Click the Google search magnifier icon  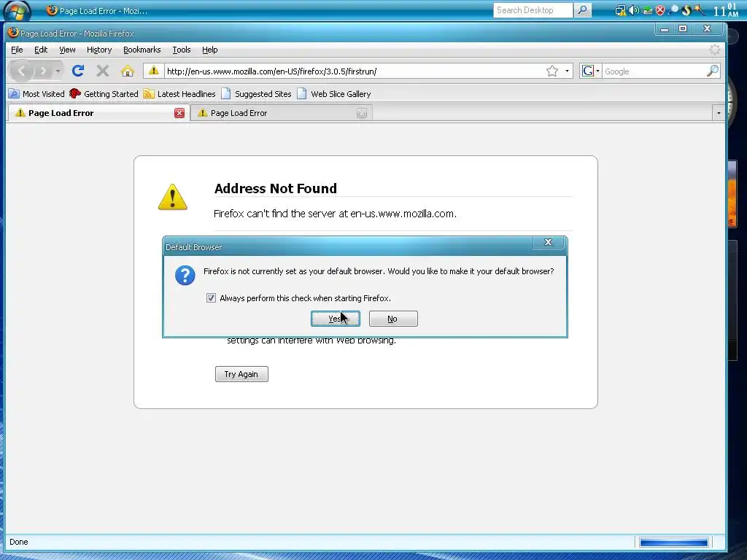tap(712, 71)
